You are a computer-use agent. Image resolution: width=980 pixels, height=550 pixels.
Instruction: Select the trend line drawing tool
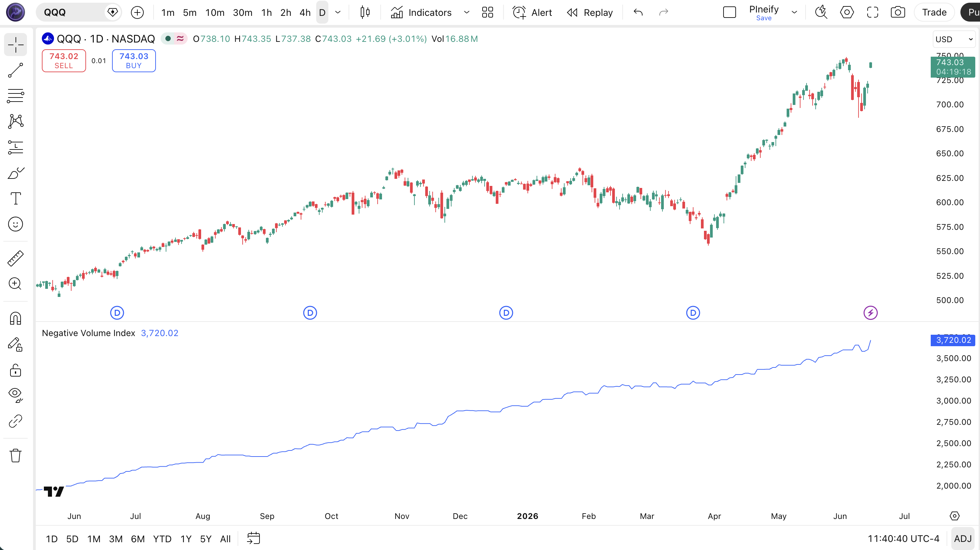(16, 71)
